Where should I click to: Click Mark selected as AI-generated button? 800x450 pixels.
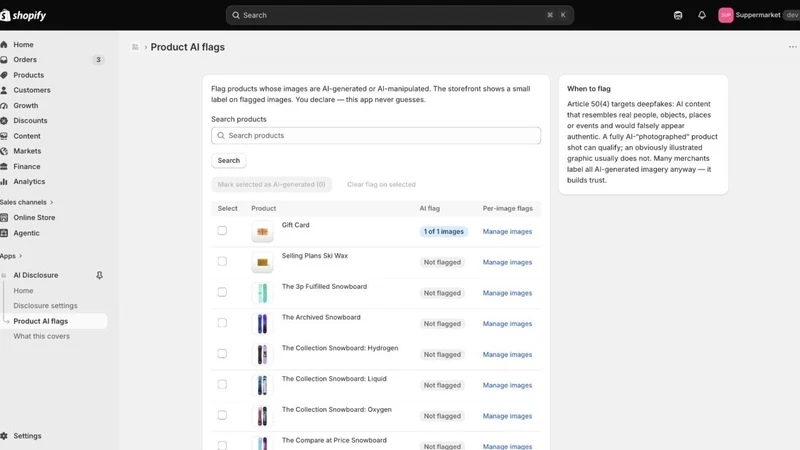[271, 184]
